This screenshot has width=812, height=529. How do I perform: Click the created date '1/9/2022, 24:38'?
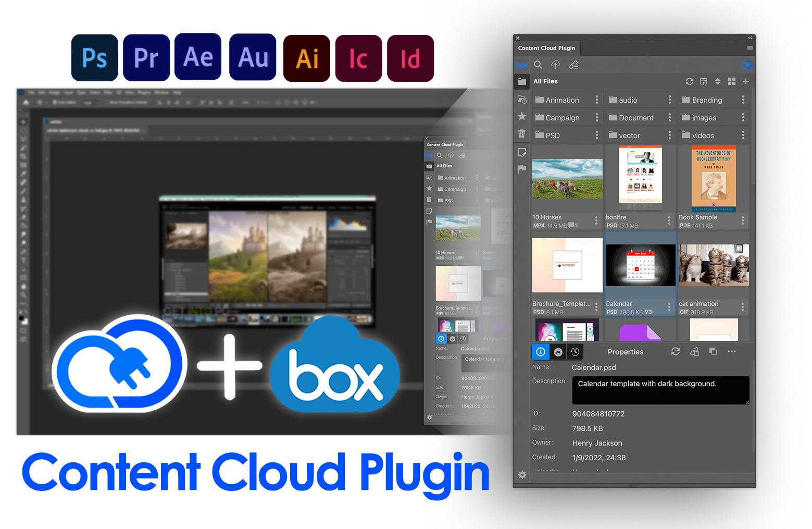[599, 458]
